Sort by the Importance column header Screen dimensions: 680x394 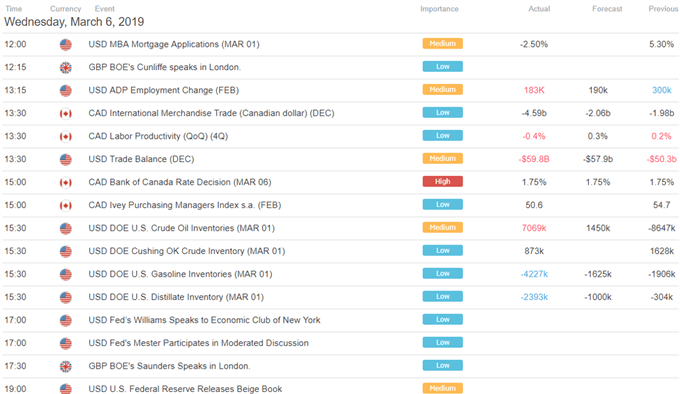(x=439, y=9)
